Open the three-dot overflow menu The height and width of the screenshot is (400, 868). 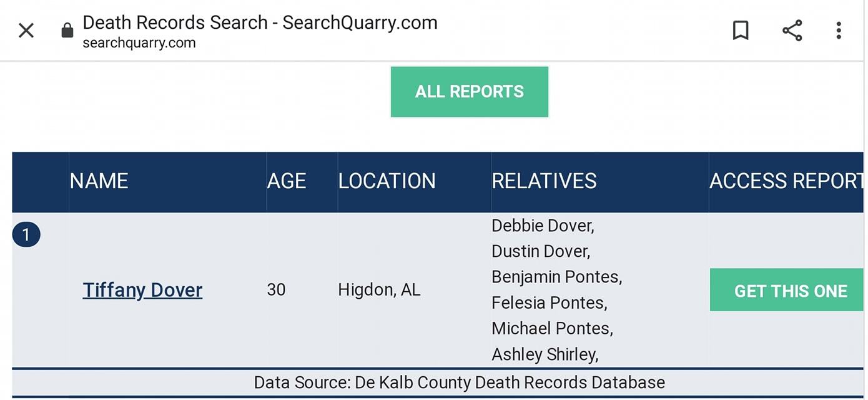(839, 30)
